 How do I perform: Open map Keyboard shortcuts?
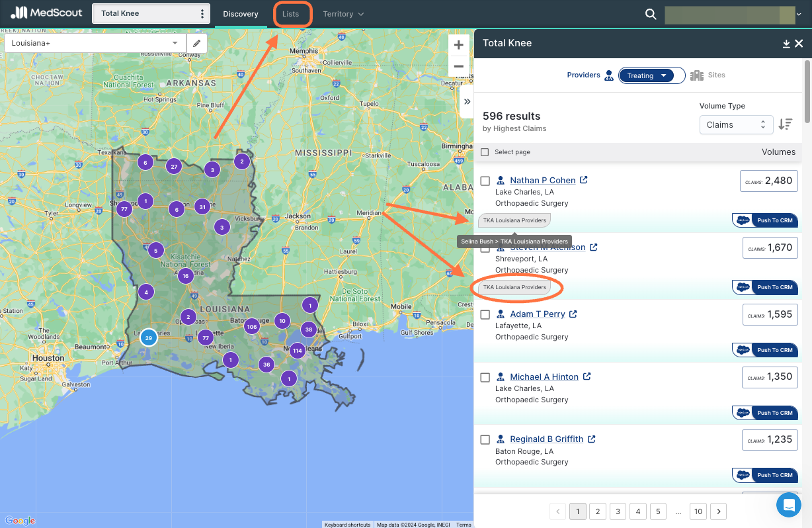pyautogui.click(x=347, y=525)
